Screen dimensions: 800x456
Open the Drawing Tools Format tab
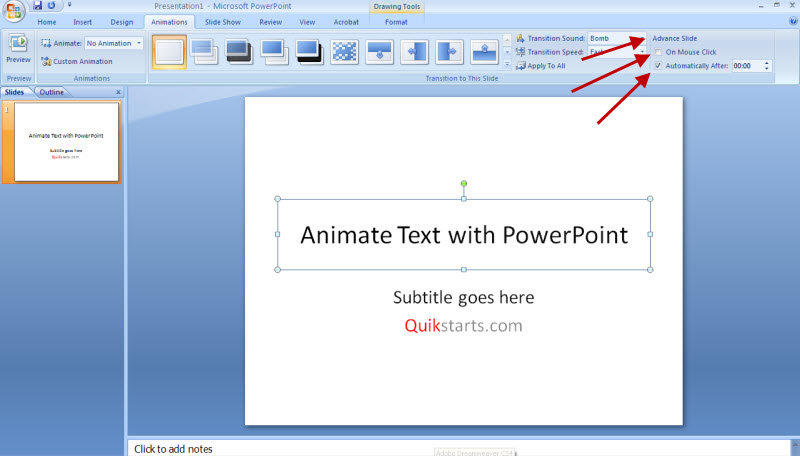(x=396, y=22)
